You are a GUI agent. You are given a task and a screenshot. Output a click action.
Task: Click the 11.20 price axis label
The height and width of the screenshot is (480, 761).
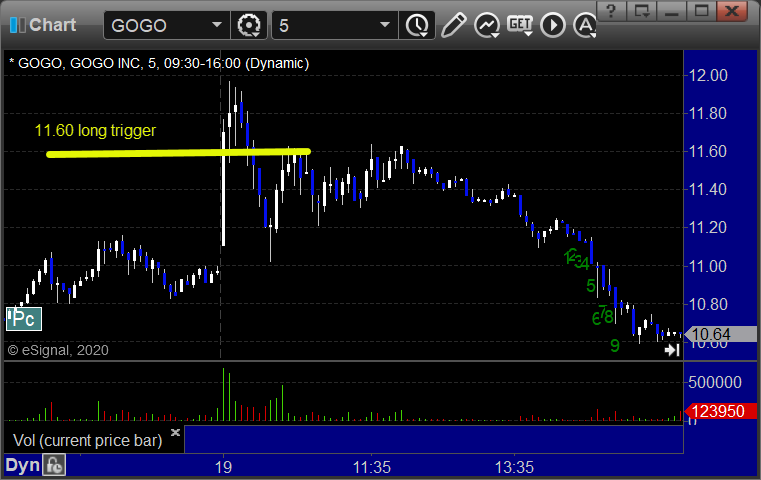click(x=708, y=227)
